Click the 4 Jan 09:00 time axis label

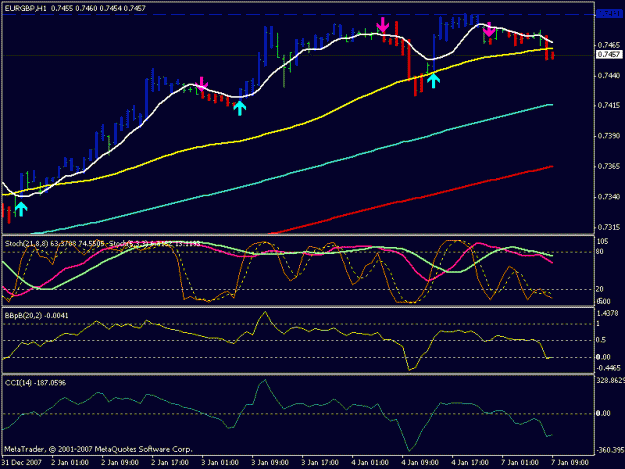pyautogui.click(x=420, y=463)
